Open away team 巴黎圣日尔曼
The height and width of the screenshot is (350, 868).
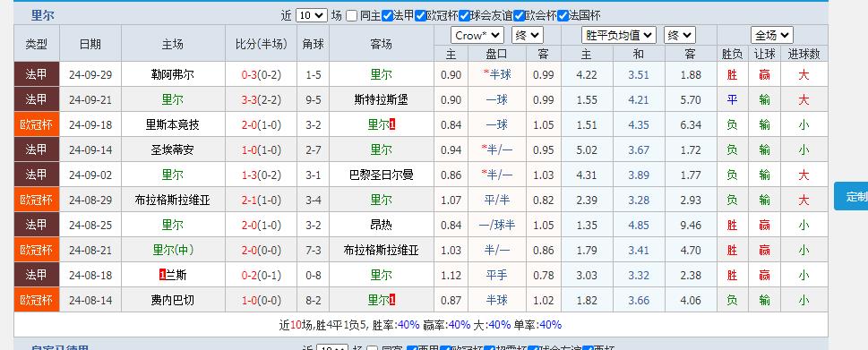tap(382, 175)
